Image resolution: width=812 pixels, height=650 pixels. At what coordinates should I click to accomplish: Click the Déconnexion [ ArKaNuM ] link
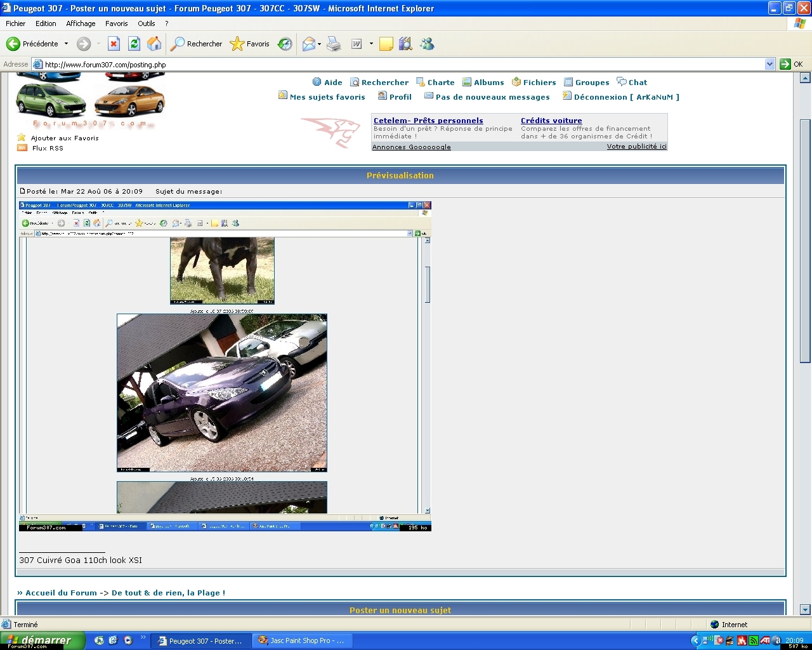click(x=625, y=97)
